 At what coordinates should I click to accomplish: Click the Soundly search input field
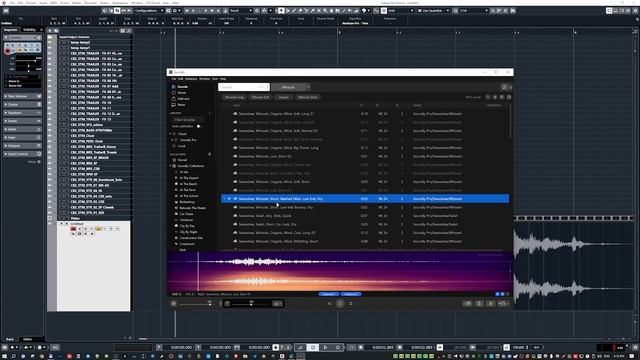click(x=244, y=87)
